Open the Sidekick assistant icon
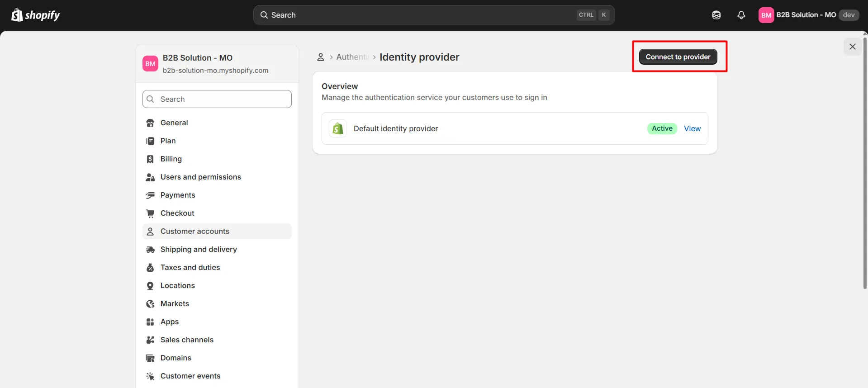The width and height of the screenshot is (868, 388). (716, 15)
